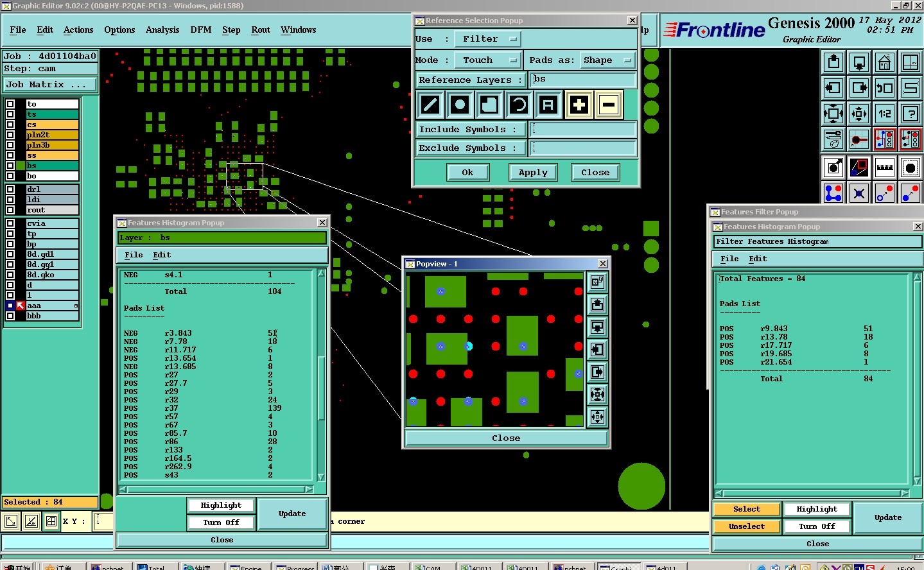Click the blue dot with X clear-selection icon
This screenshot has width=924, height=570.
[x=859, y=193]
